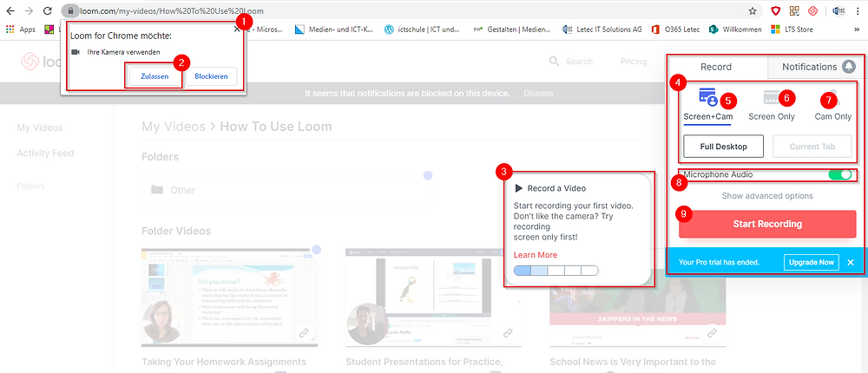Click the Notifications bell icon

849,67
